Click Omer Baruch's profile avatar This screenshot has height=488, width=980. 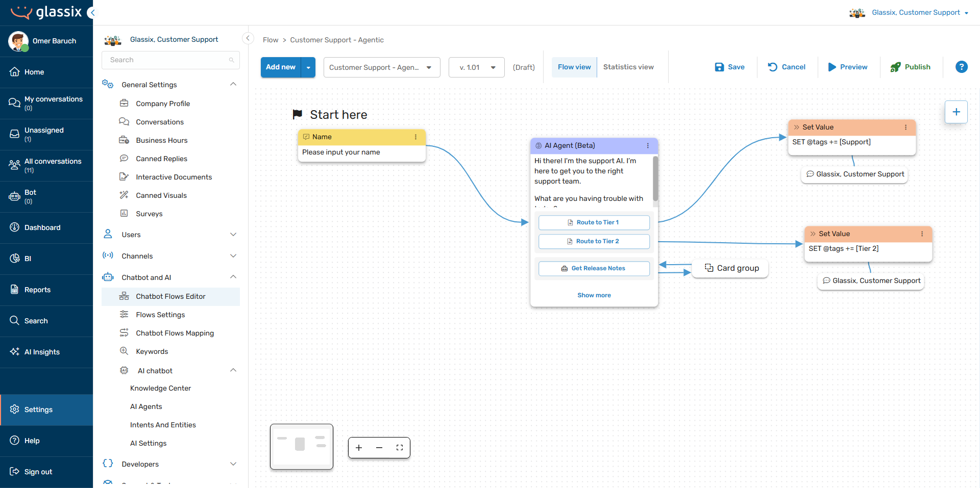(x=18, y=41)
